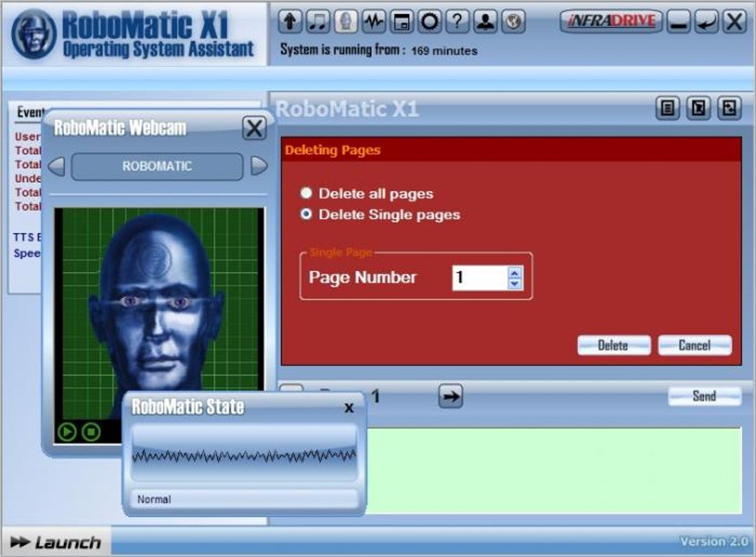Click the export page icon in RoboMatic X1 panel
This screenshot has height=557, width=756.
pos(729,108)
